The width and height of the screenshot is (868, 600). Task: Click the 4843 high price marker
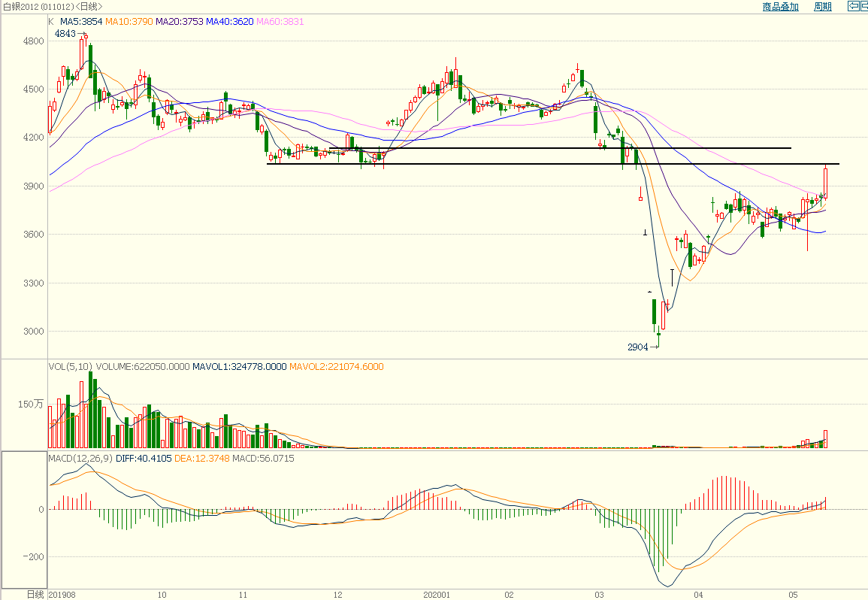(x=65, y=34)
